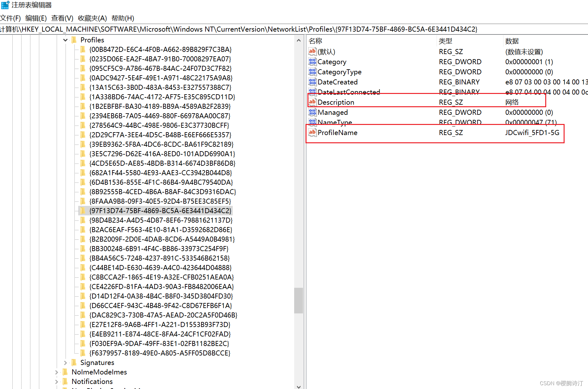Click the DateCreated binary value icon
The height and width of the screenshot is (389, 588).
coord(312,82)
